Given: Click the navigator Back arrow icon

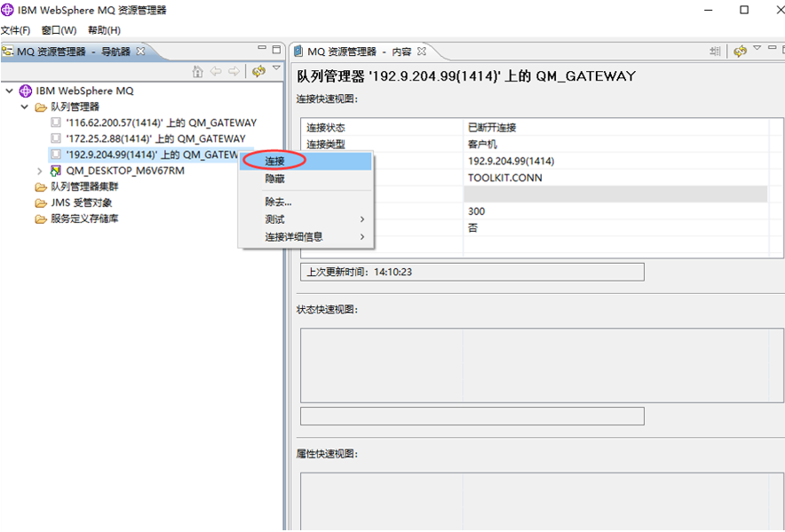Looking at the screenshot, I should [x=216, y=72].
